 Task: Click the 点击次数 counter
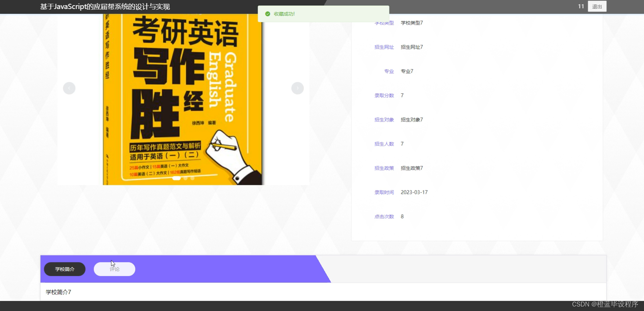pos(384,216)
